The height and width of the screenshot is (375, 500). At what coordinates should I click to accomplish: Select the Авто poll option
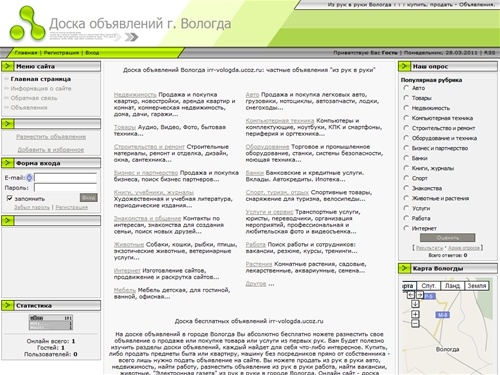point(406,88)
